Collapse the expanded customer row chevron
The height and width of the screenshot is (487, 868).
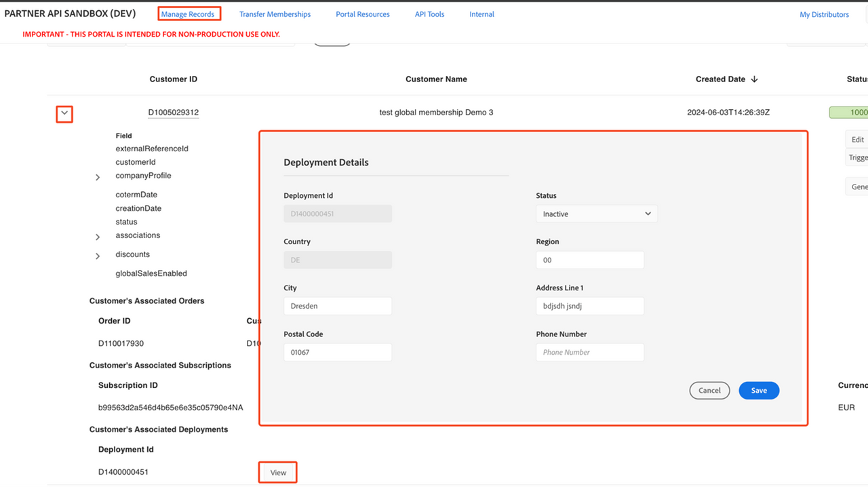(x=64, y=113)
